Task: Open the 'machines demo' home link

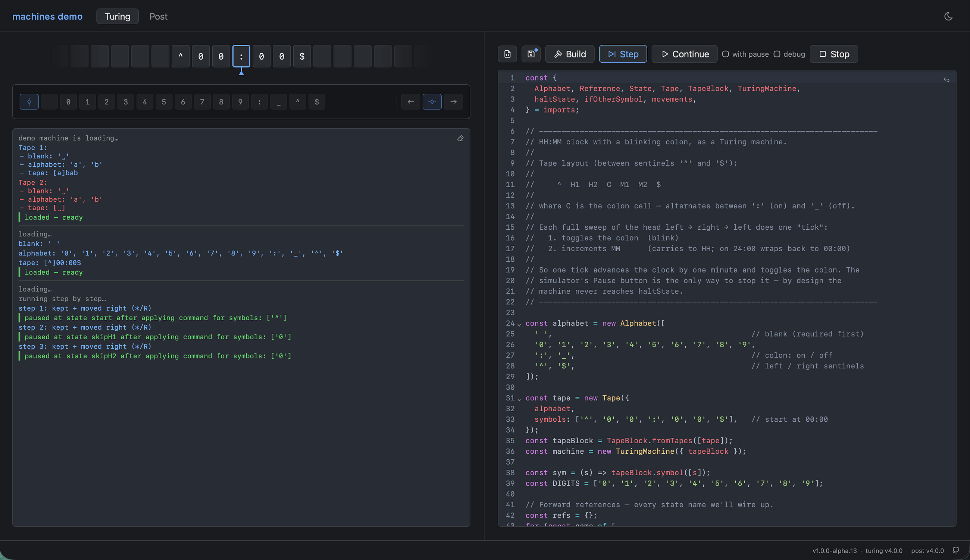Action: click(x=47, y=16)
